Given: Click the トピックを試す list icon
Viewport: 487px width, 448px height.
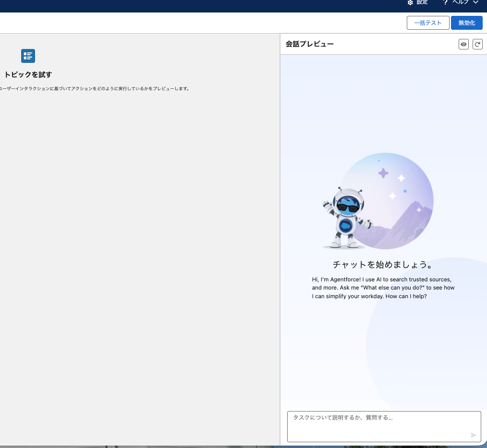Looking at the screenshot, I should [28, 56].
